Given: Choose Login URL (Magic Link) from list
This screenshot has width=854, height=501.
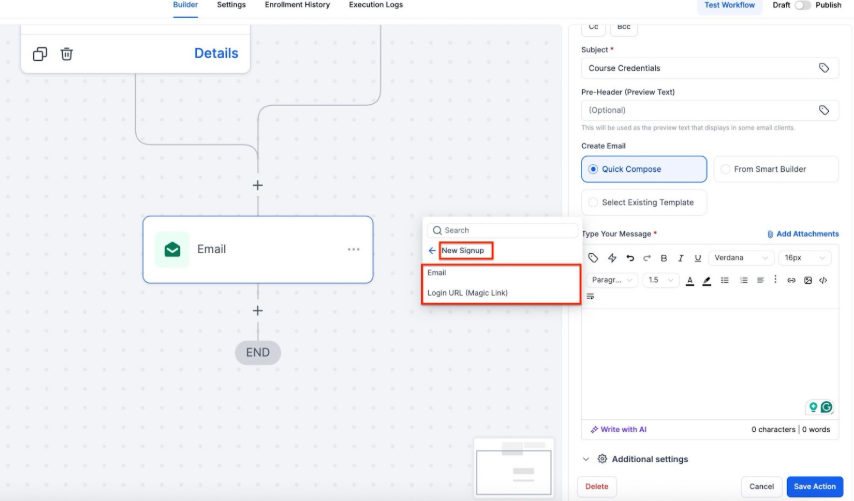Looking at the screenshot, I should pyautogui.click(x=467, y=293).
